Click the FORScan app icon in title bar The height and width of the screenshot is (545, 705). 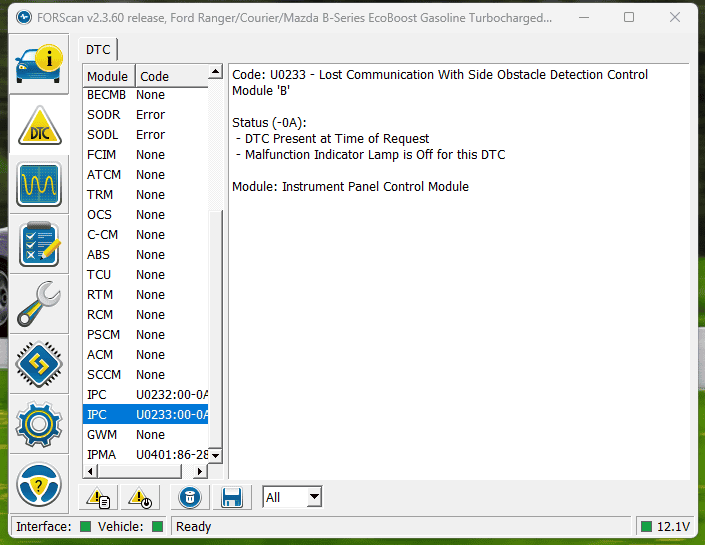tap(23, 18)
